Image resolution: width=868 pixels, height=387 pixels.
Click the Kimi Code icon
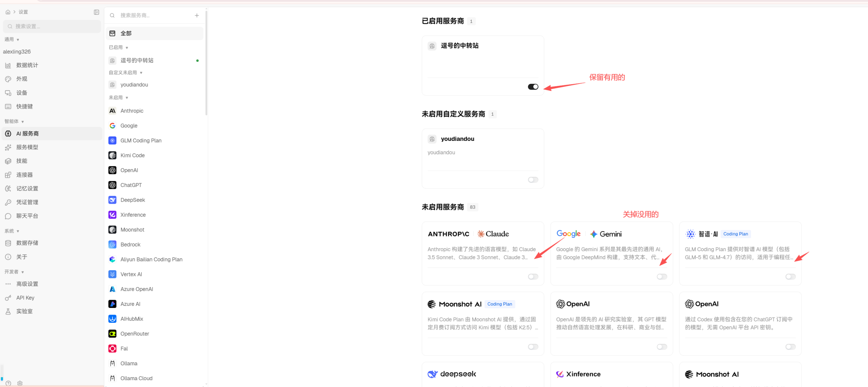113,155
